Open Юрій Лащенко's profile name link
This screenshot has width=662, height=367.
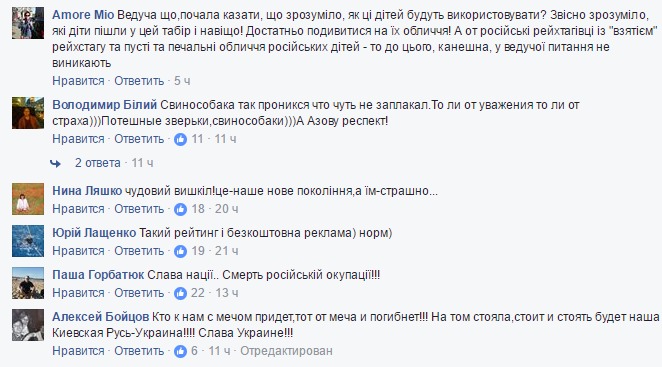pyautogui.click(x=94, y=233)
